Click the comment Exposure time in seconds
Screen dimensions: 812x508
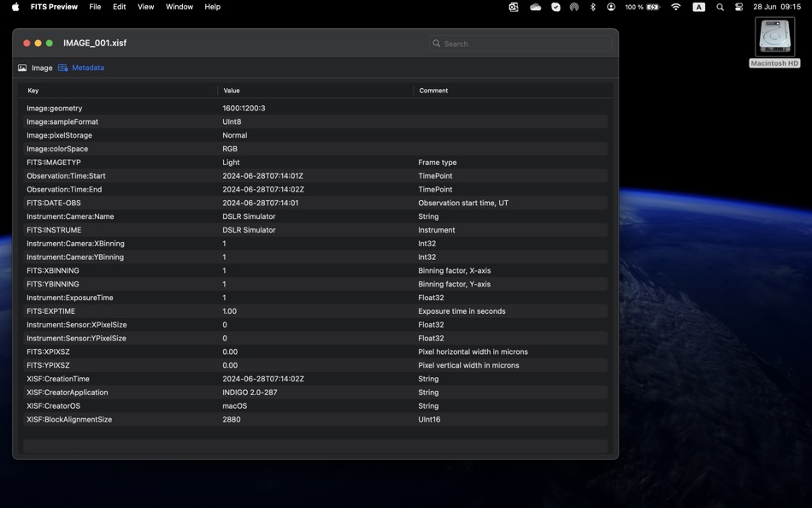462,311
